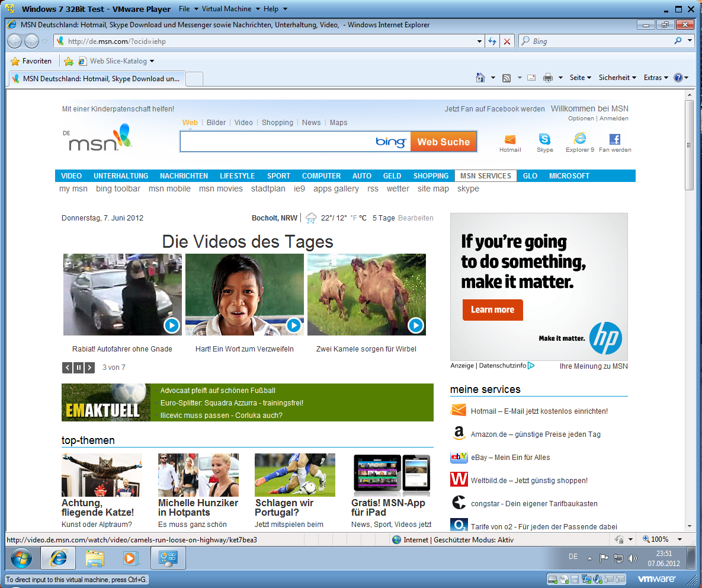Click the Bing search magnifier icon
702x588 pixels.
pos(678,41)
